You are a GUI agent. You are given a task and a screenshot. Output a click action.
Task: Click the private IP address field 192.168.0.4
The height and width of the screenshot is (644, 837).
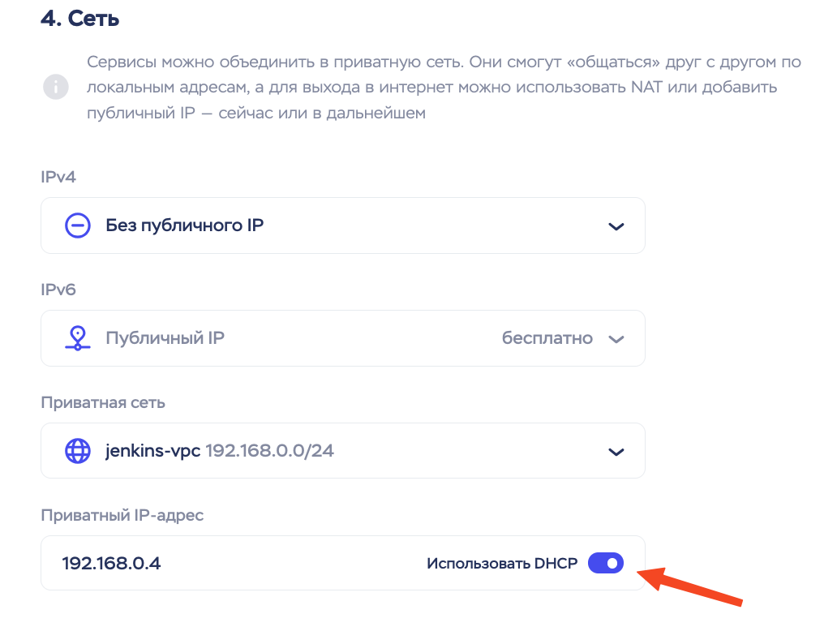click(112, 563)
